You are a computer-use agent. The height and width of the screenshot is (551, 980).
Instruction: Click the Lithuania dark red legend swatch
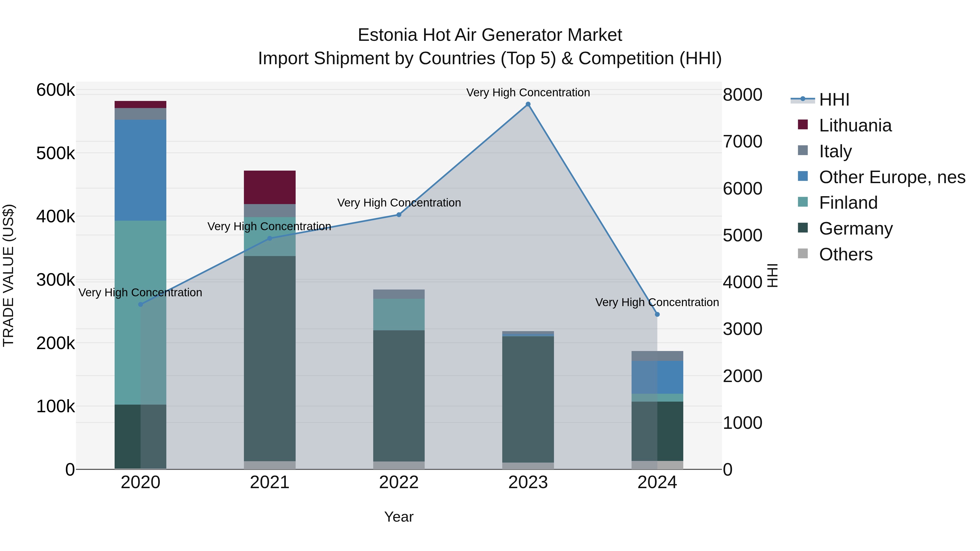pyautogui.click(x=803, y=124)
